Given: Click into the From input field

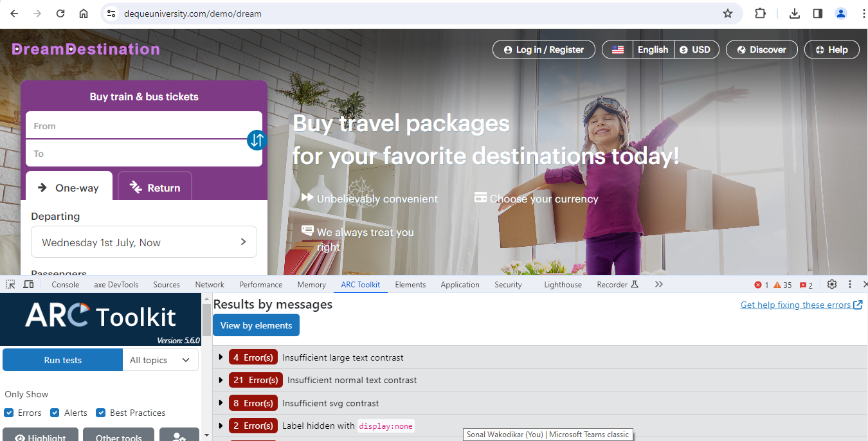Looking at the screenshot, I should tap(144, 125).
